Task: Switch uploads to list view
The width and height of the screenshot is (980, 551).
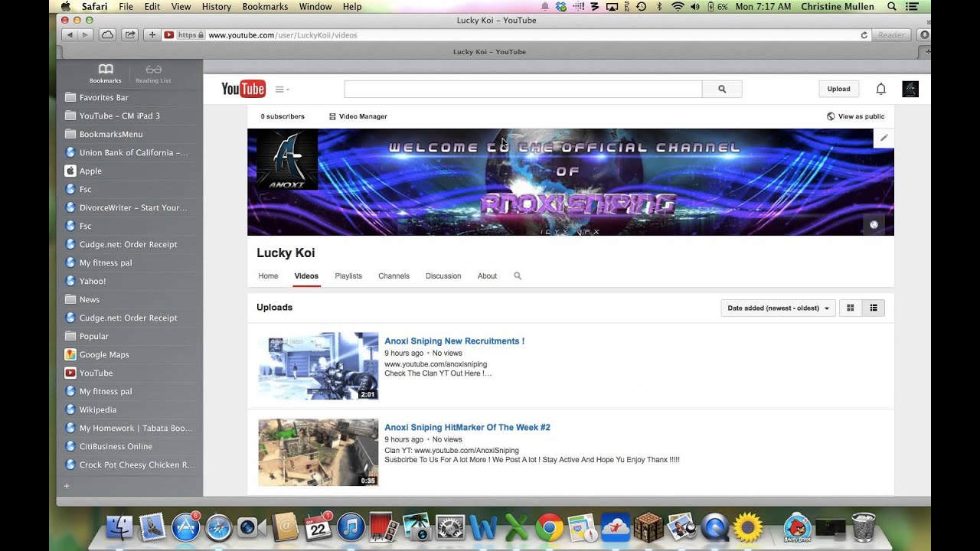Action: [x=873, y=308]
